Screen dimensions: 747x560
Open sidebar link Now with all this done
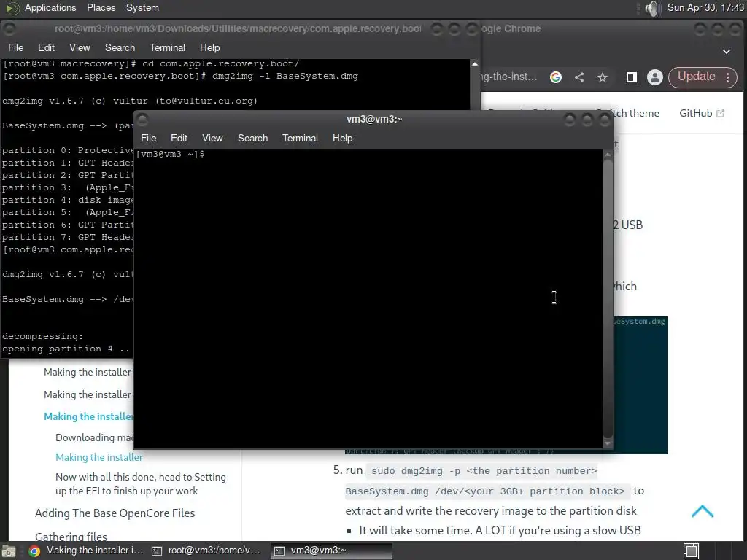coord(141,484)
